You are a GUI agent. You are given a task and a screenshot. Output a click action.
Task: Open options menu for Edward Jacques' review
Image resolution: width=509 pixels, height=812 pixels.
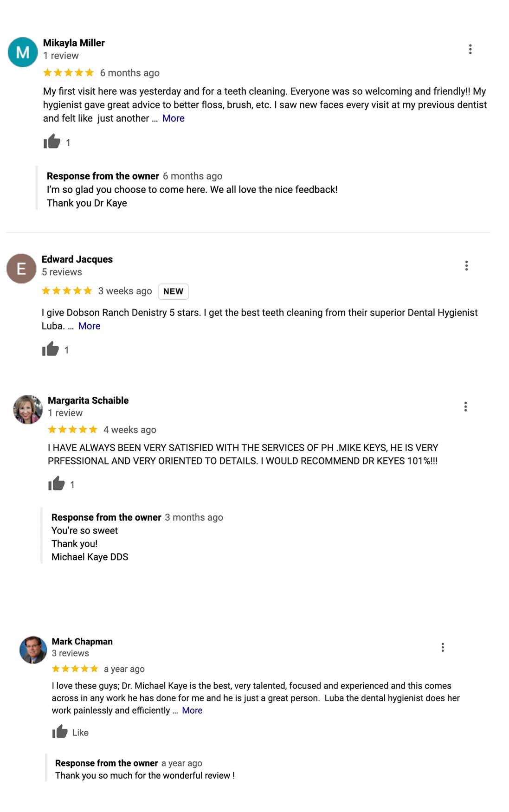[x=466, y=265]
